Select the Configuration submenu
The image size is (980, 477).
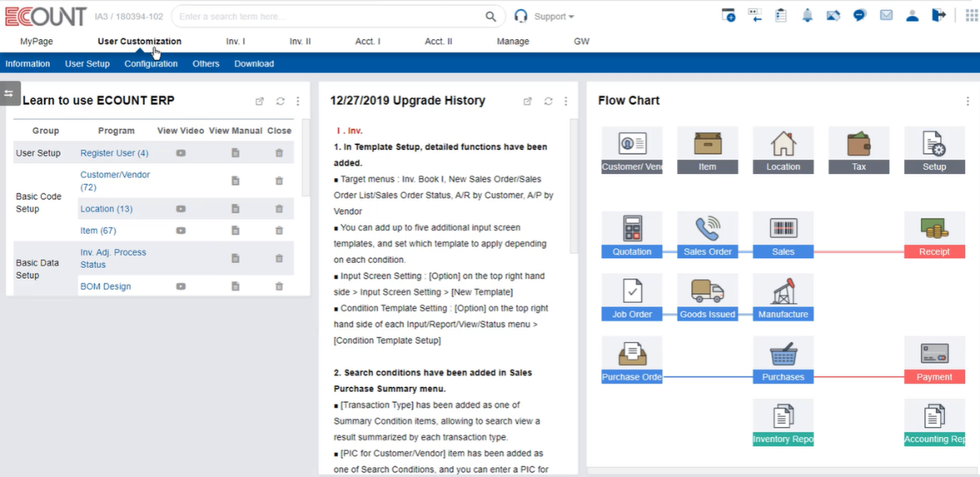(151, 64)
